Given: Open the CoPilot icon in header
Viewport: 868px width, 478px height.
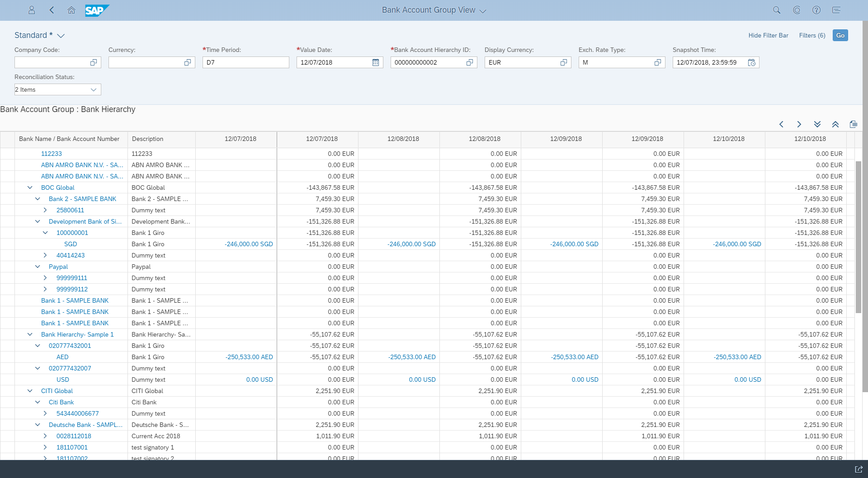Looking at the screenshot, I should [x=797, y=10].
